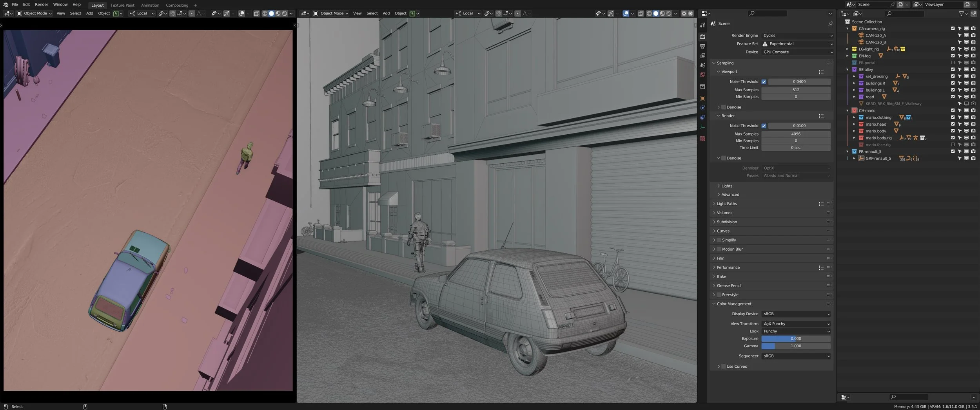The width and height of the screenshot is (980, 410).
Task: Switch to the Texture Paint workspace tab
Action: [122, 5]
